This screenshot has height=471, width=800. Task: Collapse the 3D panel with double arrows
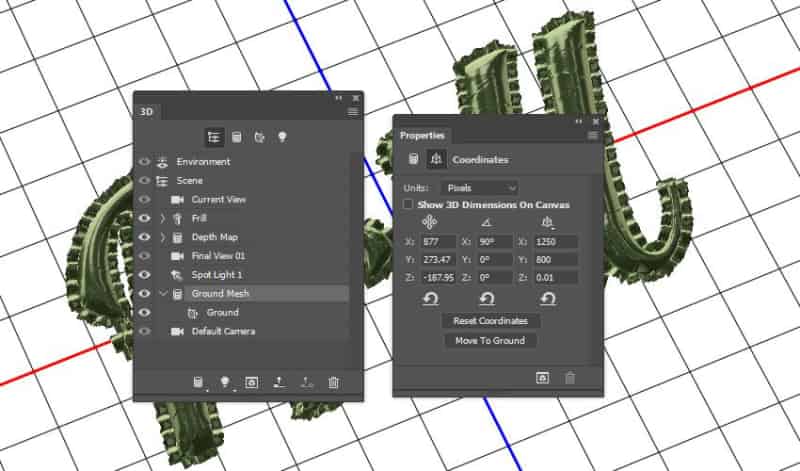(x=338, y=97)
